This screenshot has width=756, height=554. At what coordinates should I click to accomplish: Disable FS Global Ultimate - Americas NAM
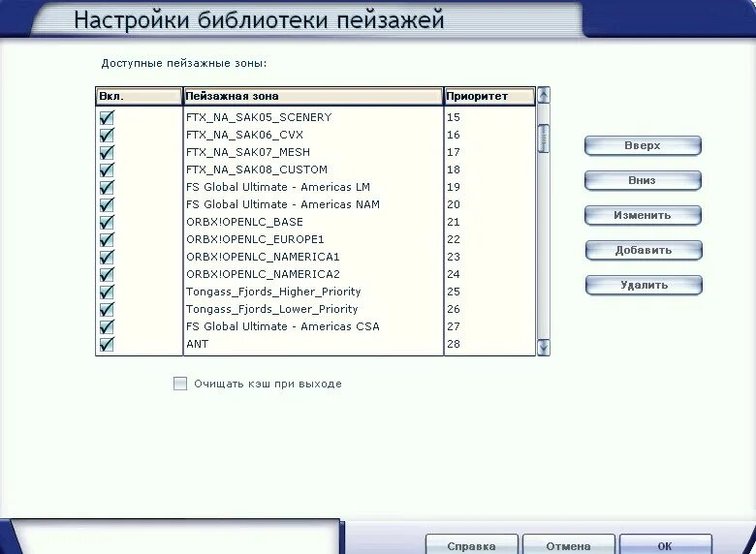[x=107, y=204]
